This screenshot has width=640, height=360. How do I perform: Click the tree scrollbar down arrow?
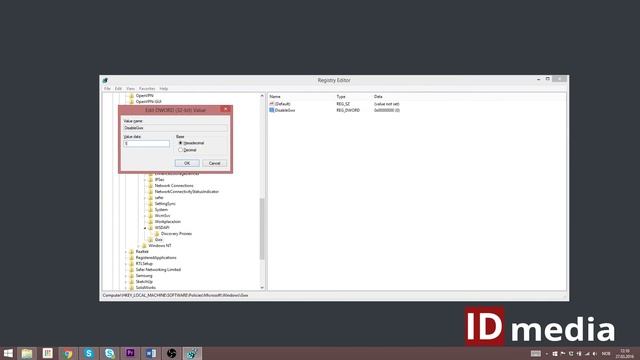[262, 288]
